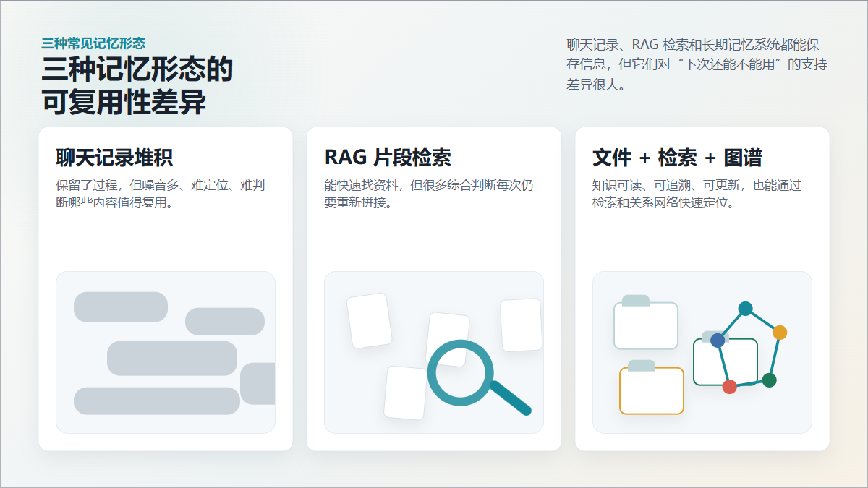
Task: Click the blue graph node
Action: [718, 341]
